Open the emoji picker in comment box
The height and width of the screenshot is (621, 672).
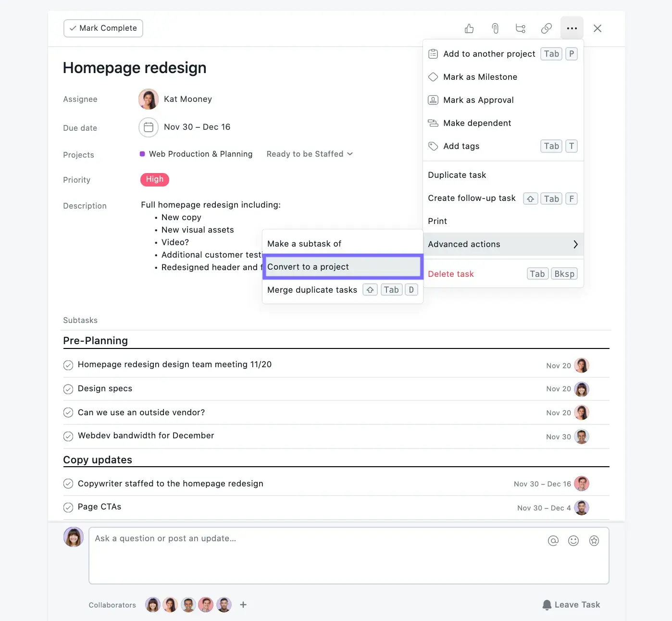pos(573,541)
